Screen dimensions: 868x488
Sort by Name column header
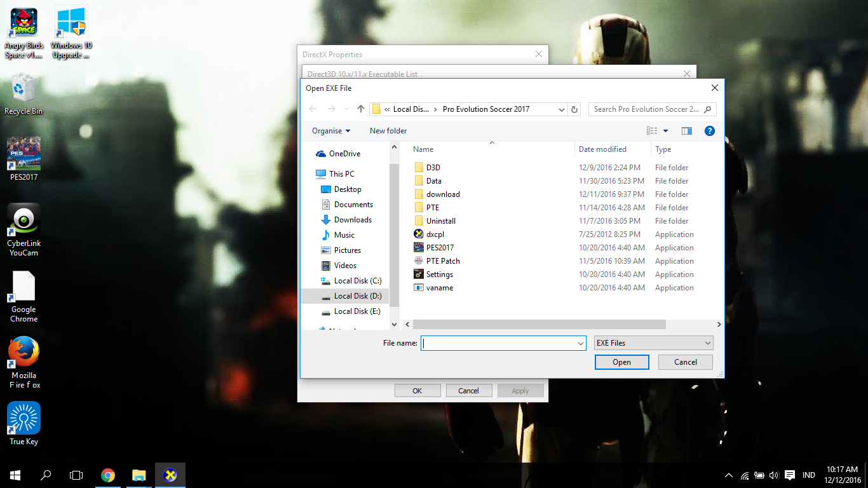(423, 149)
